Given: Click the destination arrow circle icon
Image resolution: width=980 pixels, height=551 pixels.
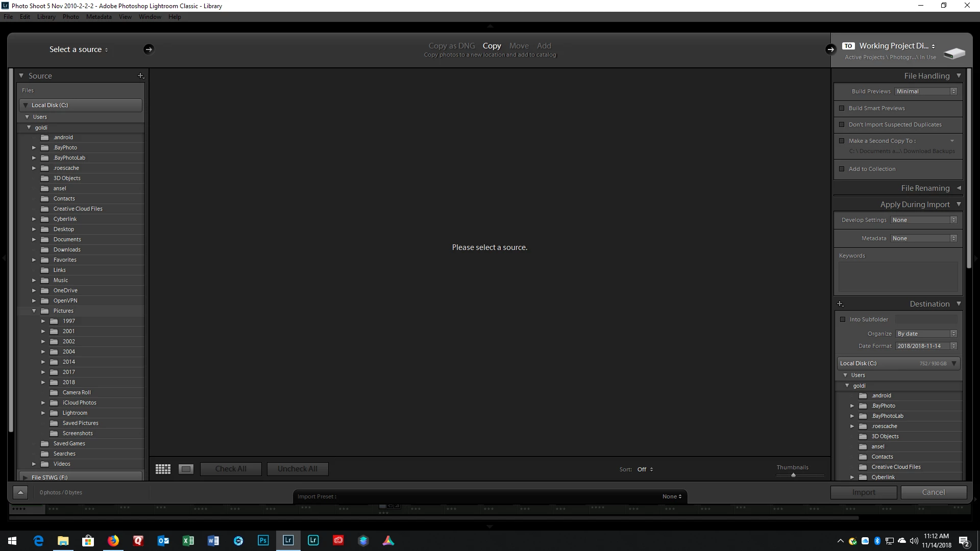Looking at the screenshot, I should click(x=830, y=49).
